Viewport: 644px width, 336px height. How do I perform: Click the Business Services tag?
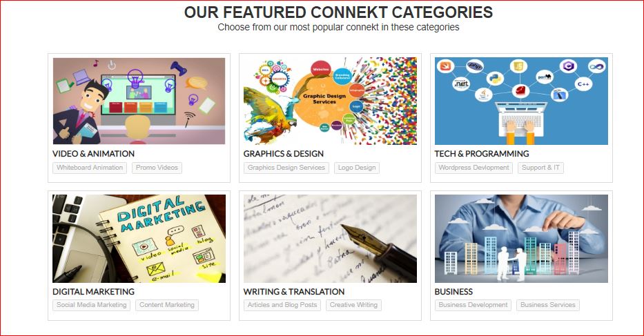(x=548, y=305)
